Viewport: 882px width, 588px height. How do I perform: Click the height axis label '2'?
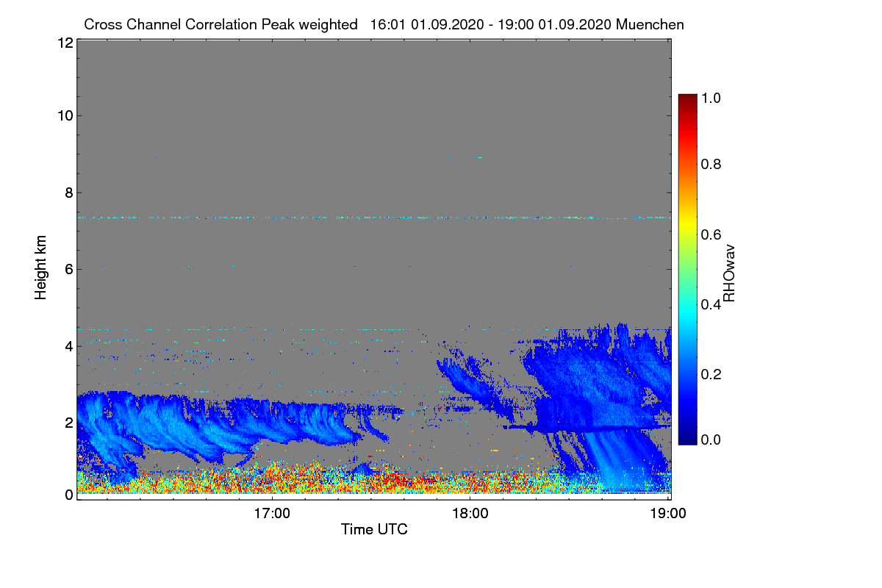click(68, 423)
